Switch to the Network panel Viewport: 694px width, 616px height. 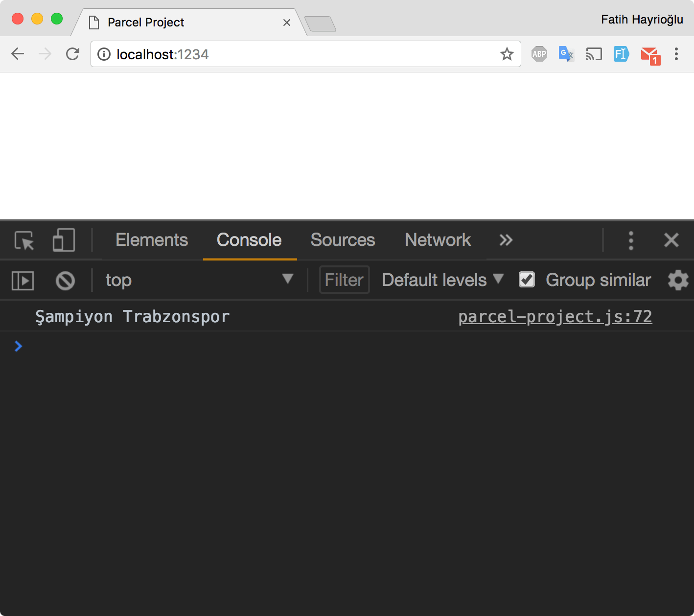[437, 240]
